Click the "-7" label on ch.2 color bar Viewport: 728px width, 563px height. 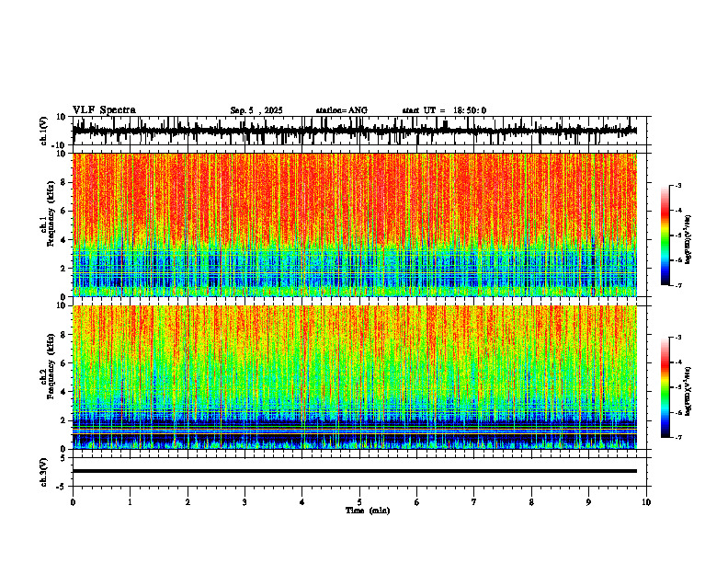(678, 437)
